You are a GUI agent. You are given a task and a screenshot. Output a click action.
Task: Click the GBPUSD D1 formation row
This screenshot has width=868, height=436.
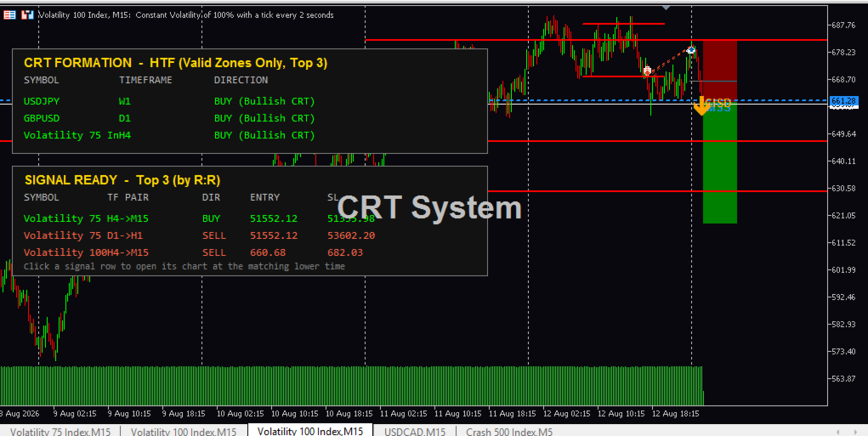pyautogui.click(x=169, y=118)
